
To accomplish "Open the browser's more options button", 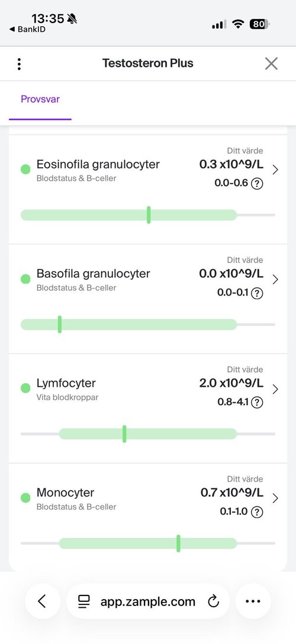I will [x=253, y=601].
